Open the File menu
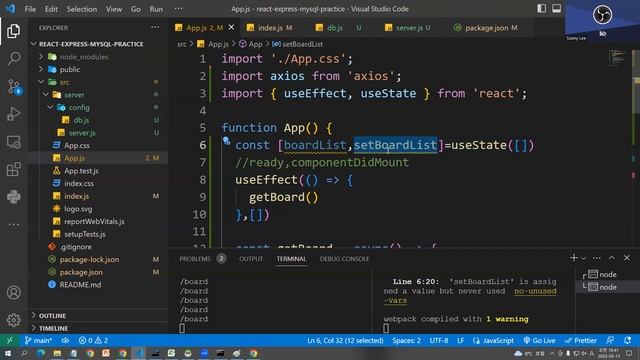This screenshot has width=640, height=360. pyautogui.click(x=30, y=9)
